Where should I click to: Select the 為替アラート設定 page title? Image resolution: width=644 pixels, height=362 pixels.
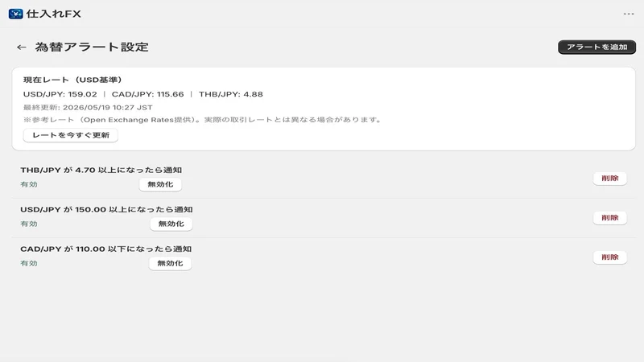(x=92, y=47)
